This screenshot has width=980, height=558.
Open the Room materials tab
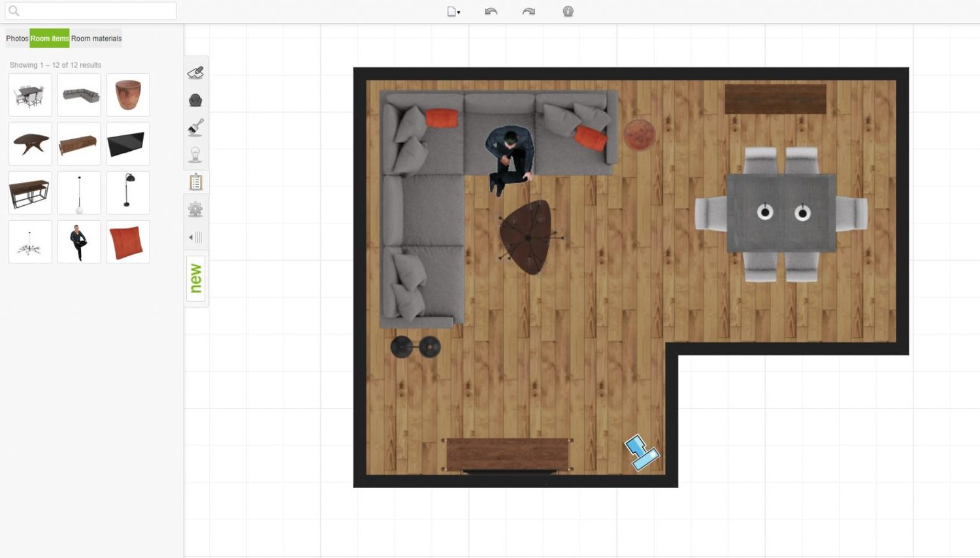coord(95,39)
